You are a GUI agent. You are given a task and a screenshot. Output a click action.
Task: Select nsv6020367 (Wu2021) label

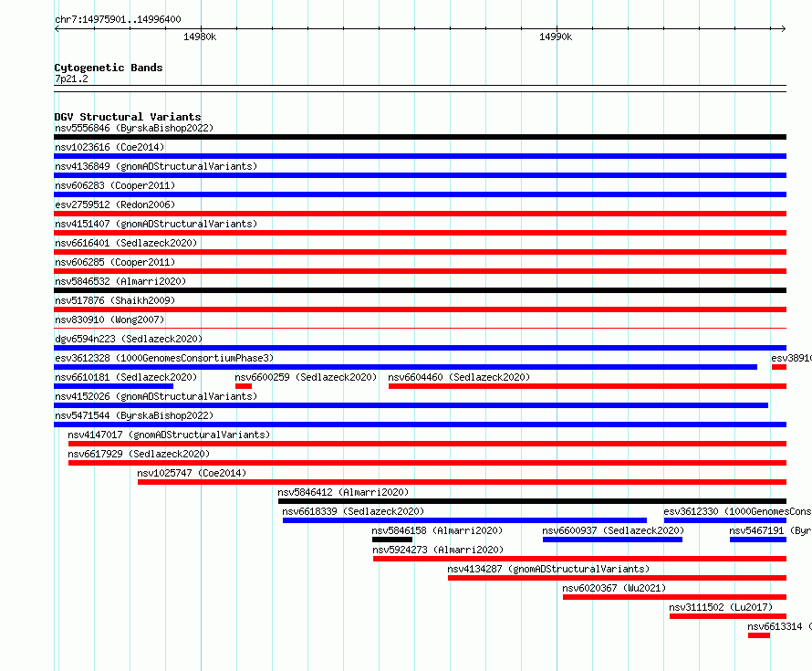coord(614,588)
